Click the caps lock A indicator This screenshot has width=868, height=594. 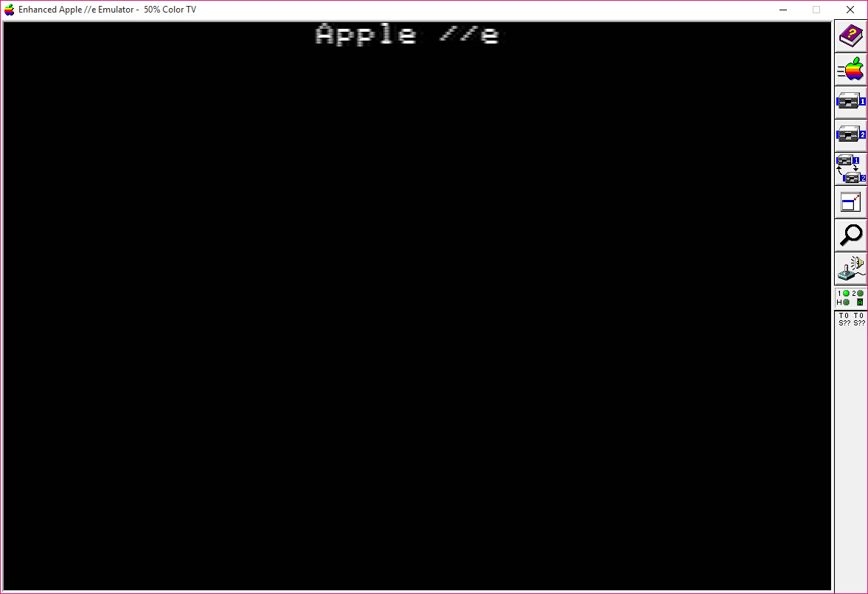coord(860,302)
